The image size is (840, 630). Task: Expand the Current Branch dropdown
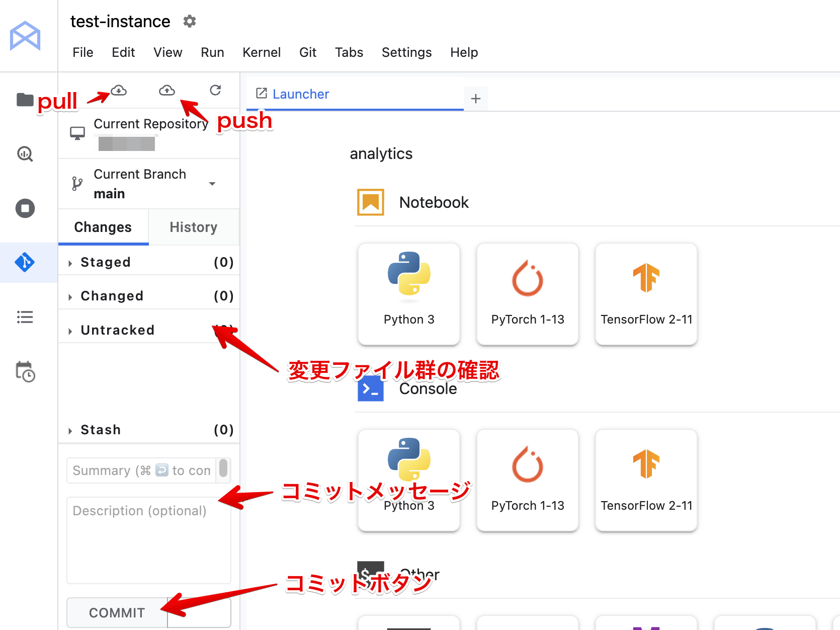point(212,184)
